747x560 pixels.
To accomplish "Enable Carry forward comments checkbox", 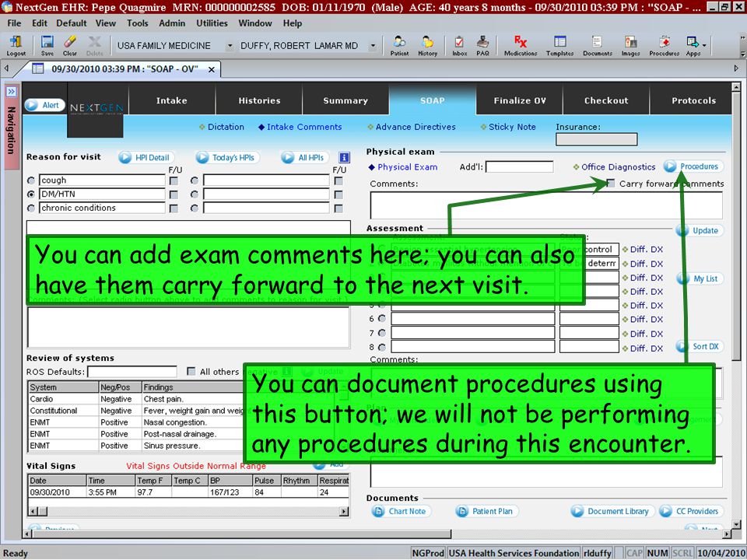I will (611, 184).
